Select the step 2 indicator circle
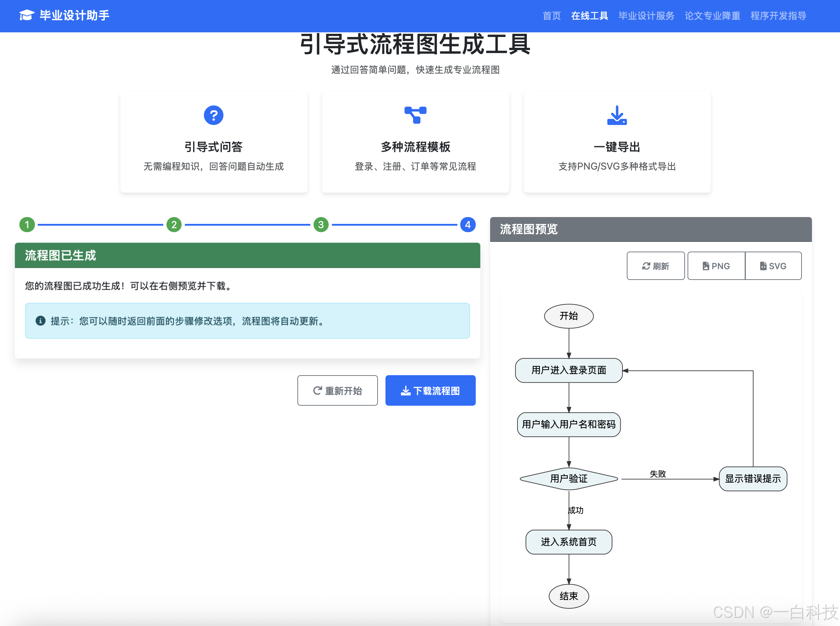The image size is (840, 626). (174, 224)
